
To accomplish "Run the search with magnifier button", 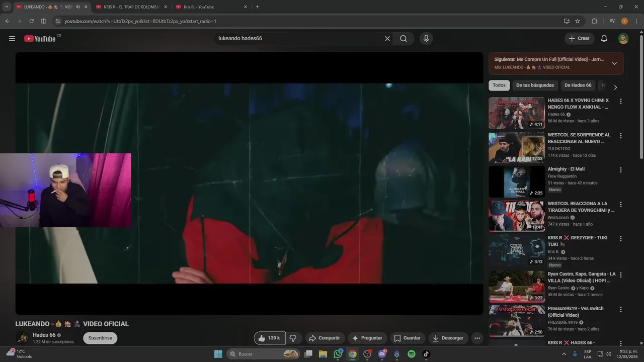I will click(404, 39).
